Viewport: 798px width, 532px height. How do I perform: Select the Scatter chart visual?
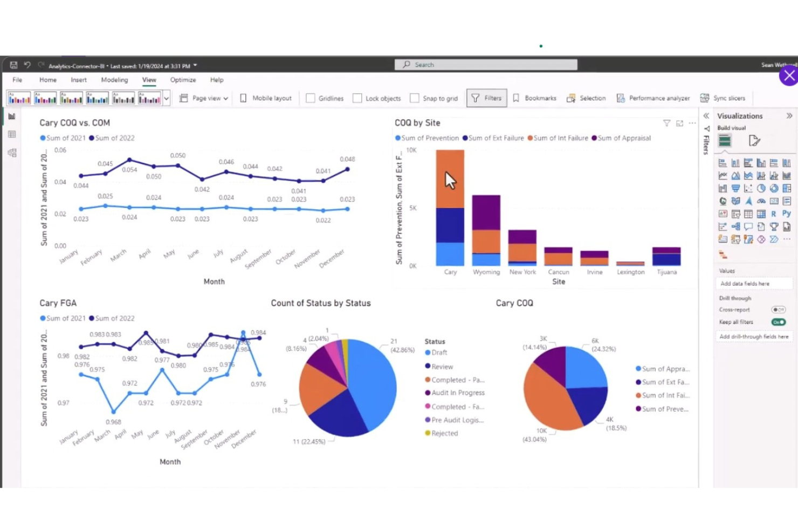point(748,188)
